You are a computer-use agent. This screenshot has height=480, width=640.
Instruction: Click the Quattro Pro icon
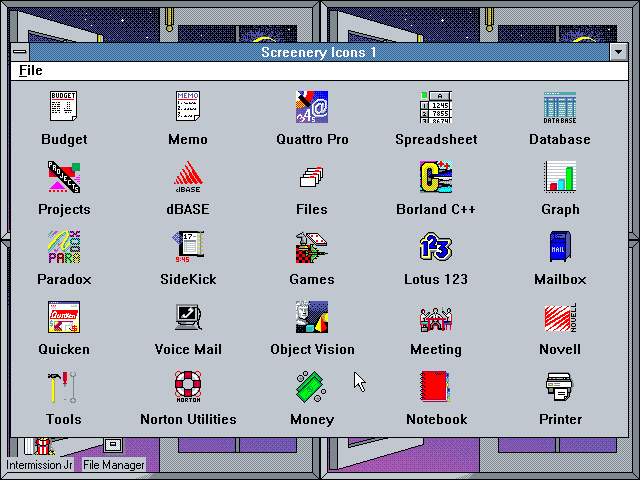point(312,107)
